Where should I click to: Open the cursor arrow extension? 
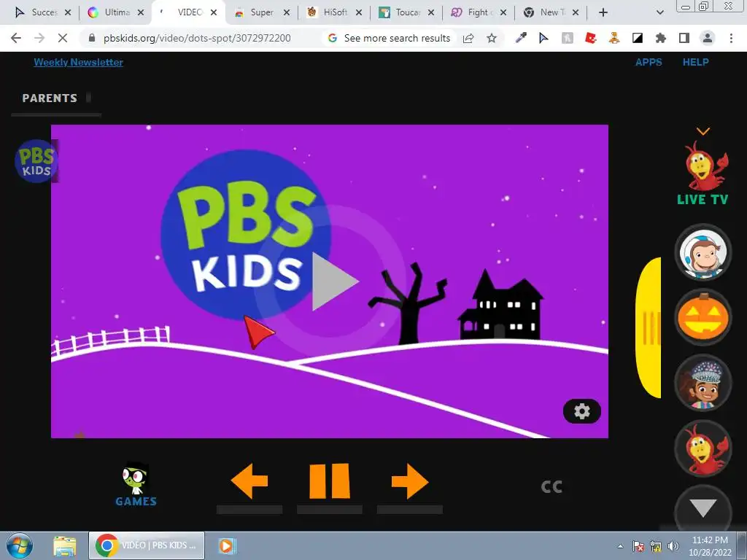pos(543,38)
